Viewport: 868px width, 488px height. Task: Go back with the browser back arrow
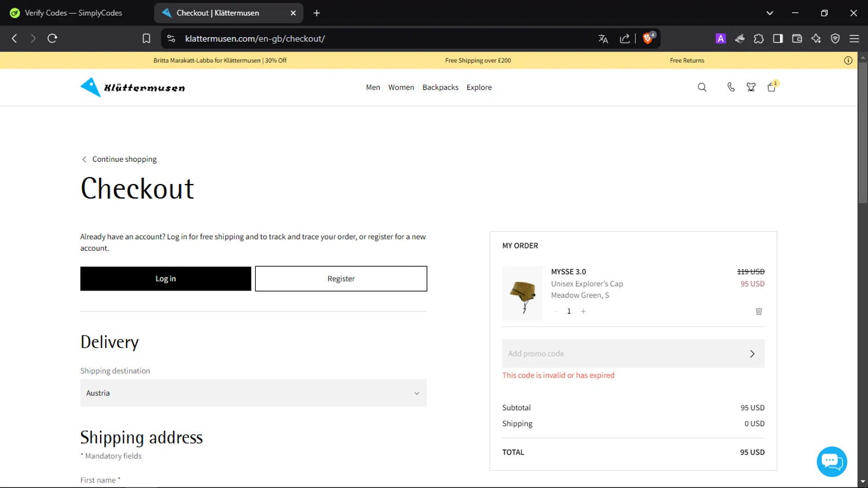pyautogui.click(x=14, y=38)
